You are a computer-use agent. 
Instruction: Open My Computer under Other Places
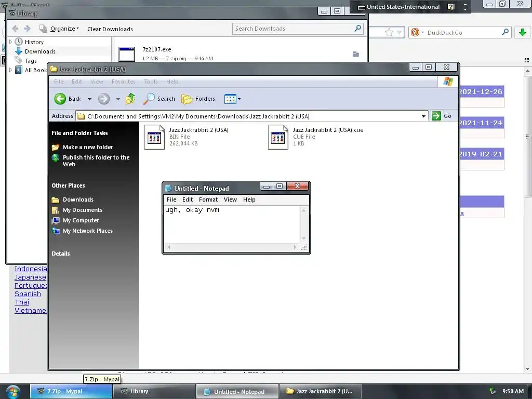click(x=81, y=220)
